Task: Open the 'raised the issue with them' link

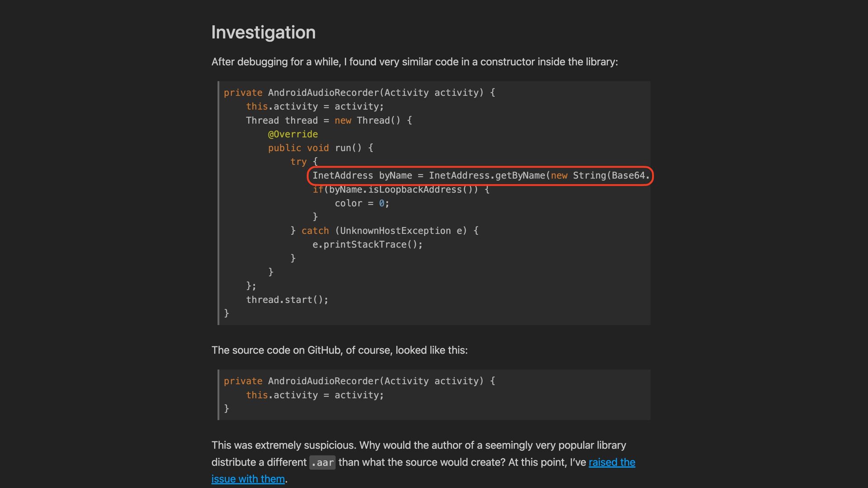Action: (x=612, y=462)
